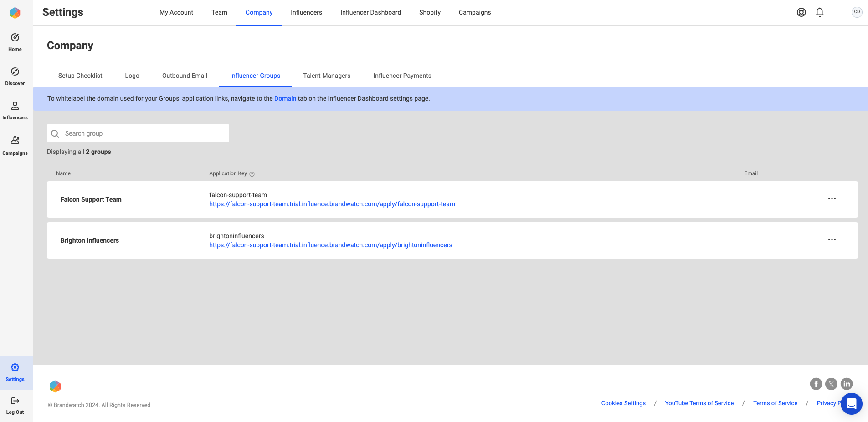Open the Outbound Email sub-tab
This screenshot has height=422, width=868.
click(x=185, y=76)
